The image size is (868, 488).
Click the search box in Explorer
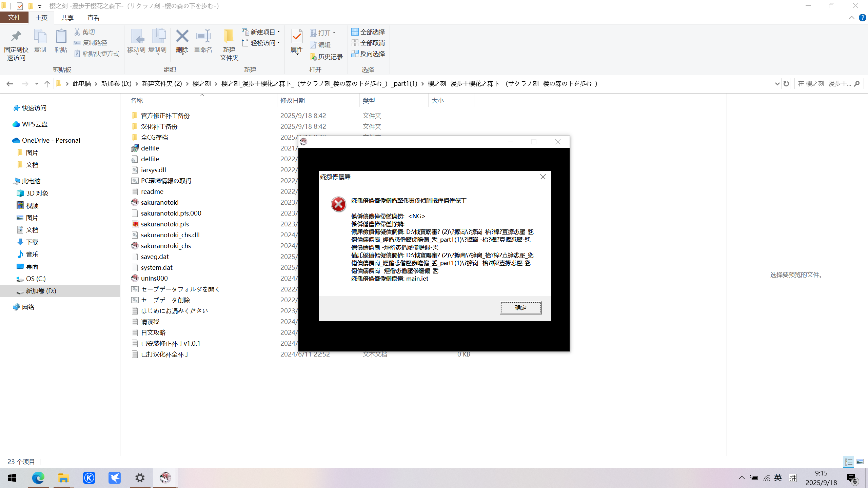pyautogui.click(x=825, y=84)
